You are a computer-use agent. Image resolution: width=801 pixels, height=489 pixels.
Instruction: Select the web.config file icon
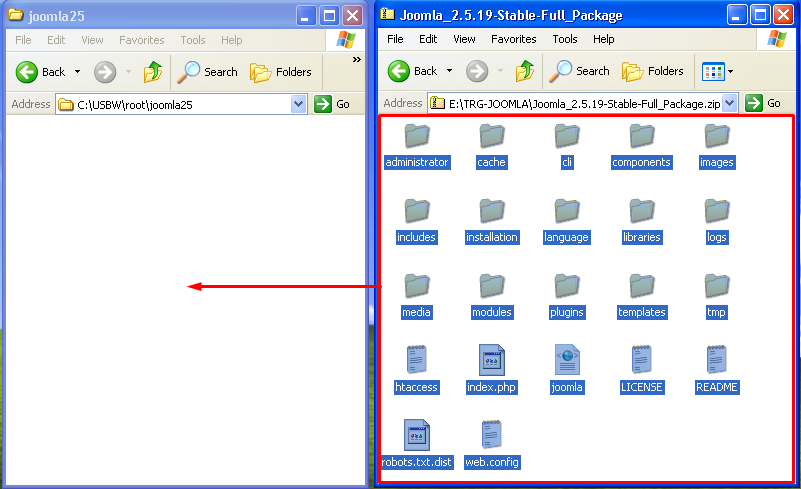click(492, 435)
